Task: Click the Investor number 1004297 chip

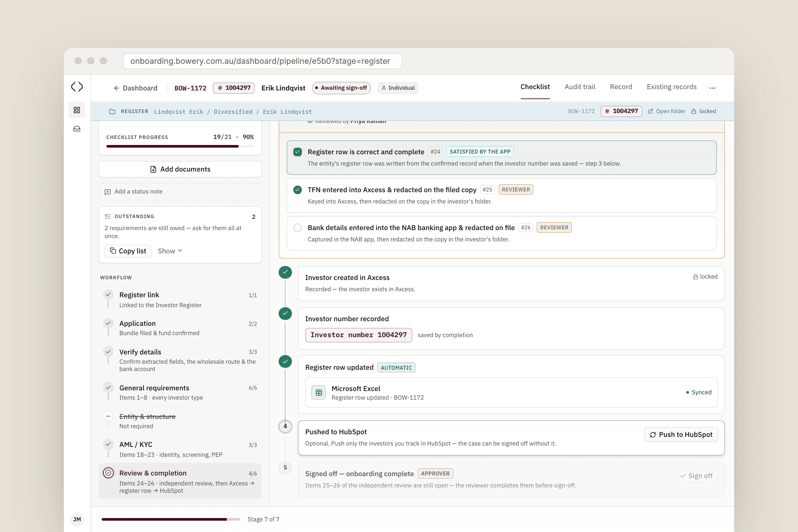Action: point(359,335)
